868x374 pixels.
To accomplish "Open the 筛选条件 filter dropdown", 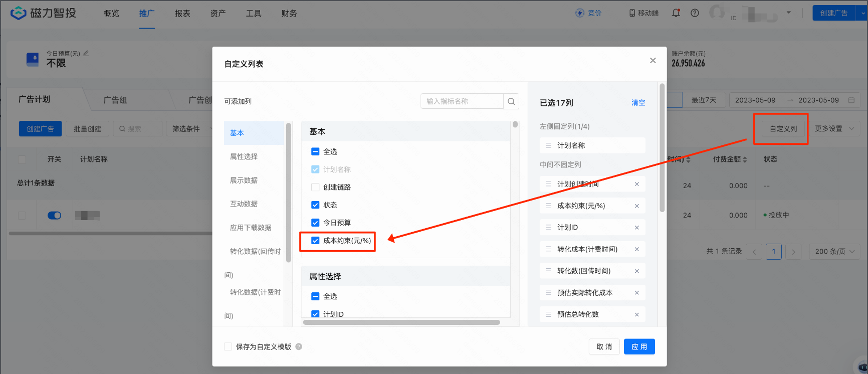I will tap(190, 129).
